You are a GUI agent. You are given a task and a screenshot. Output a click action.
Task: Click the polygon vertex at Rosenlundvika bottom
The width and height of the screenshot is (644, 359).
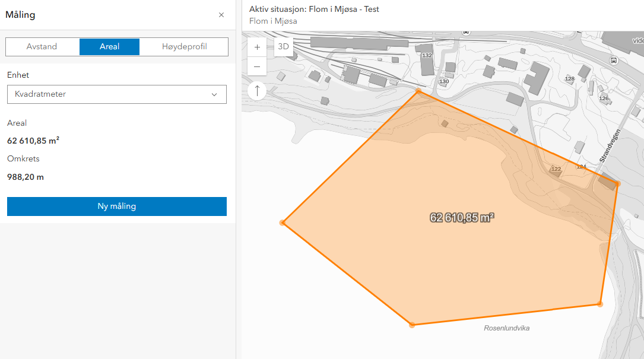[412, 325]
